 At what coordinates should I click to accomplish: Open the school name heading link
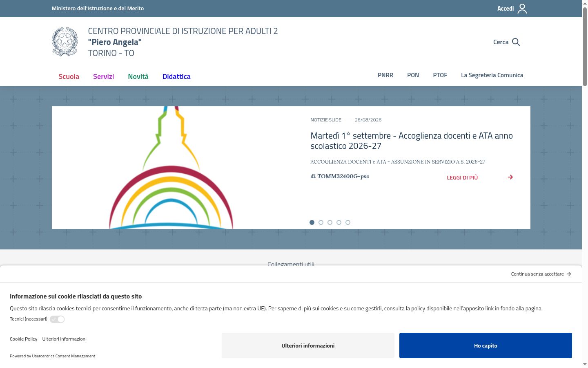click(x=183, y=42)
